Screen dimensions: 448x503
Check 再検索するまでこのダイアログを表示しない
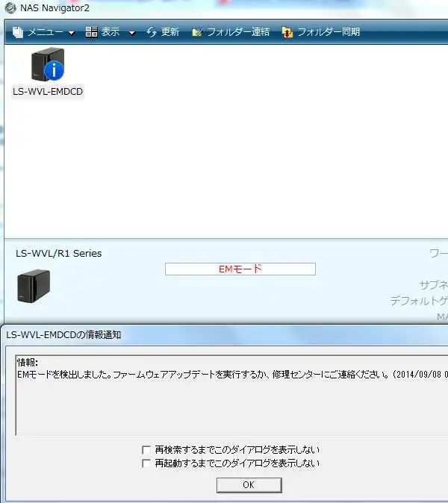pos(146,450)
